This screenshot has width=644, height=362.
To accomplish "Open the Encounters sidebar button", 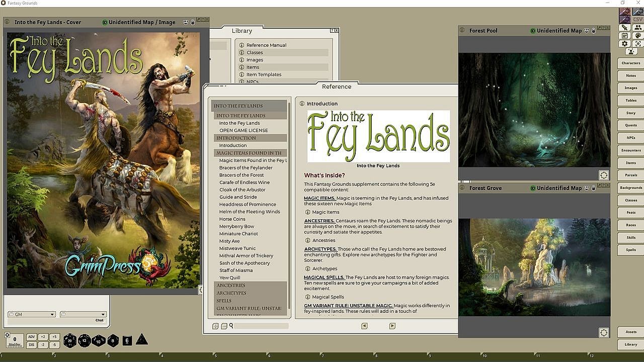I will coord(631,150).
